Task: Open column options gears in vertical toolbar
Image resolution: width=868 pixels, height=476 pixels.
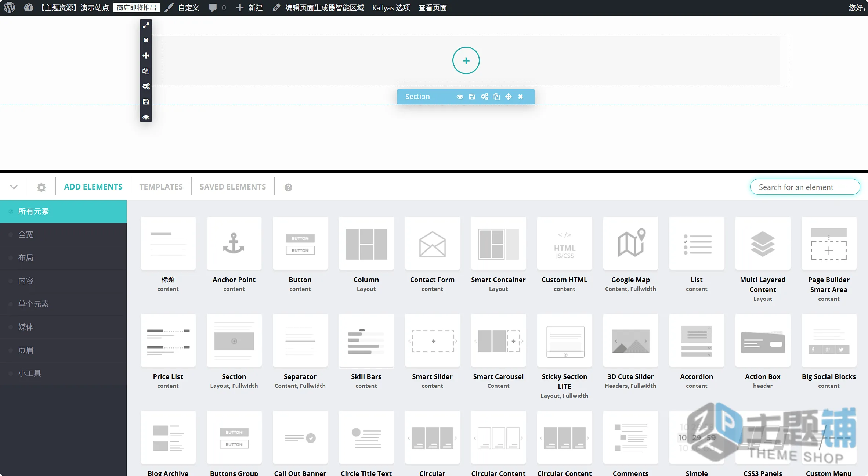Action: point(146,86)
